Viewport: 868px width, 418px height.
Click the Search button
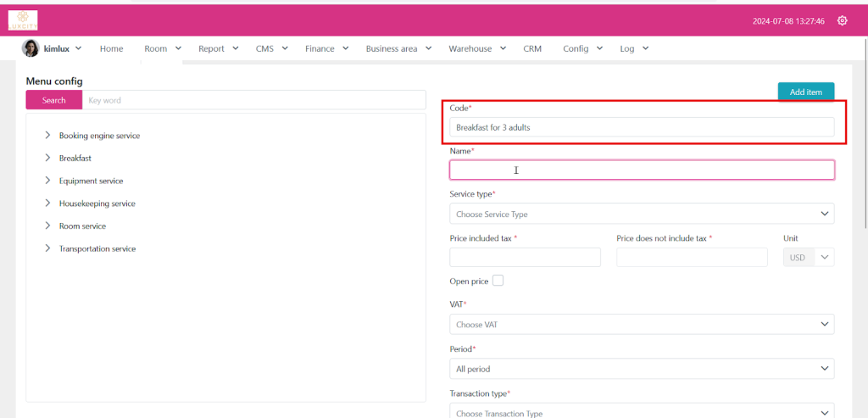(53, 100)
